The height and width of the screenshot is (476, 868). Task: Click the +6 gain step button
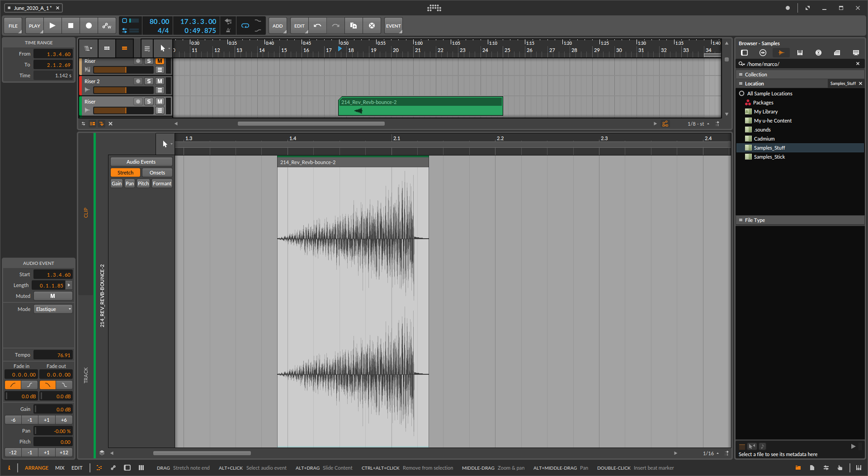[64, 420]
